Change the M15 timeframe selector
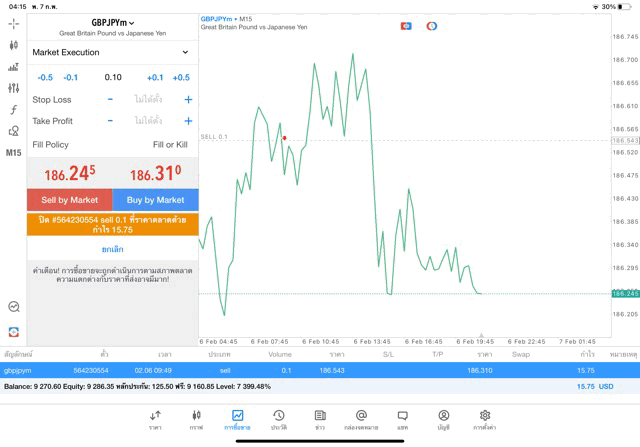Image resolution: width=640 pixels, height=447 pixels. point(14,153)
